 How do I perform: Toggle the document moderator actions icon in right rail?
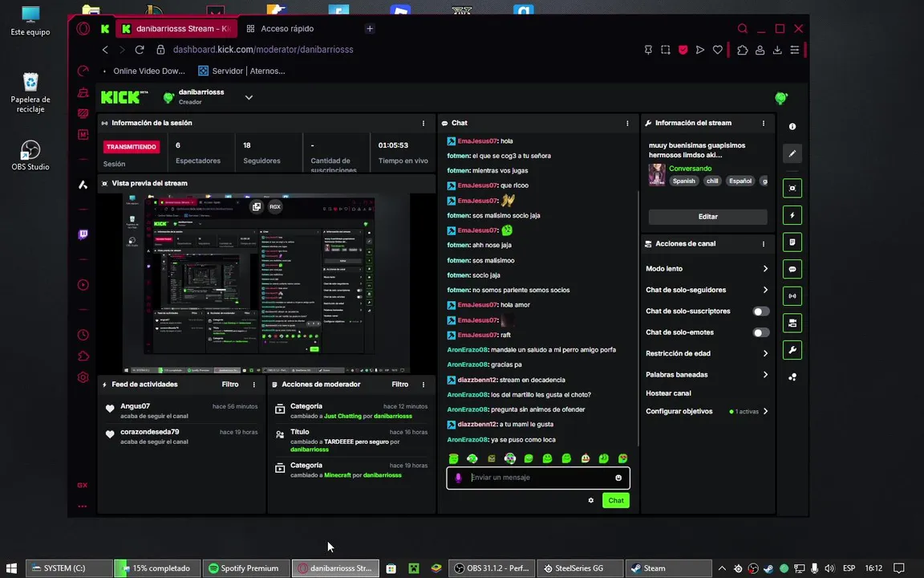pyautogui.click(x=792, y=242)
